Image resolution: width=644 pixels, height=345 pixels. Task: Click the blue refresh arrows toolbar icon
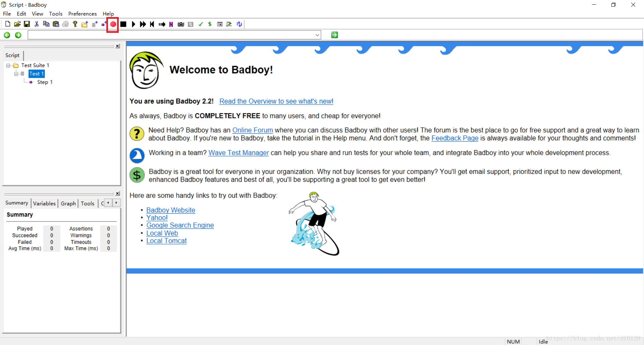(239, 24)
